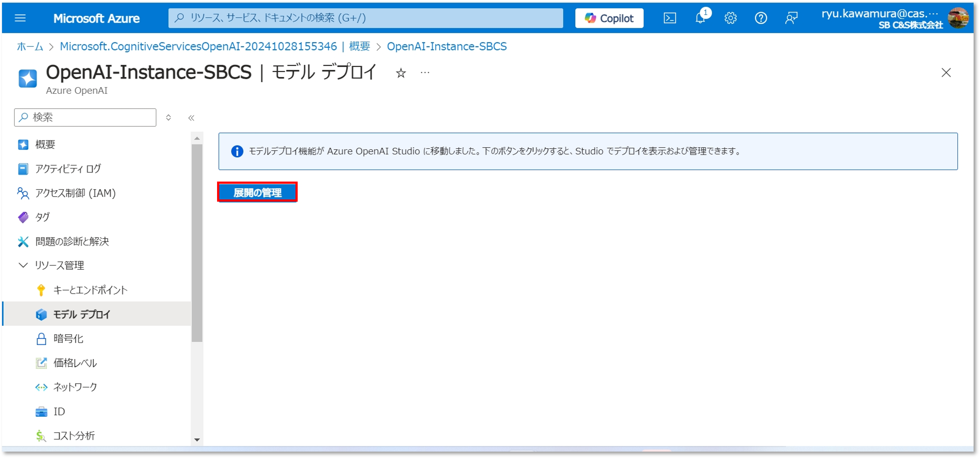Open the notifications bell
Image resolution: width=980 pixels, height=458 pixels.
(x=700, y=18)
